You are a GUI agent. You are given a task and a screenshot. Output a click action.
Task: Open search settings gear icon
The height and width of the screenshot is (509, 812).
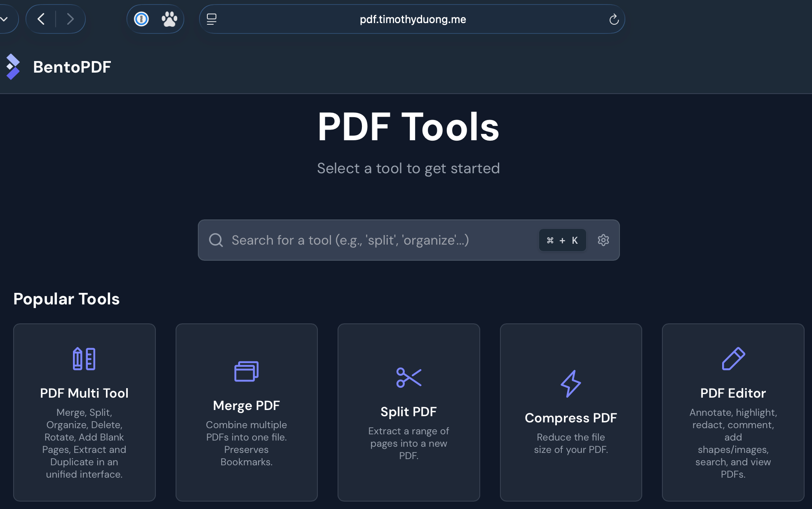click(x=603, y=240)
